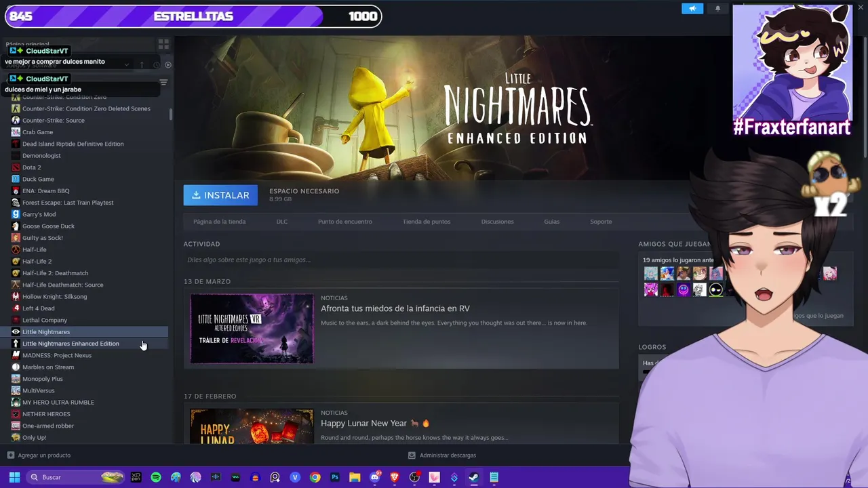Select Guilty as Sock! in library
Screen dimensions: 868x488
pyautogui.click(x=42, y=238)
